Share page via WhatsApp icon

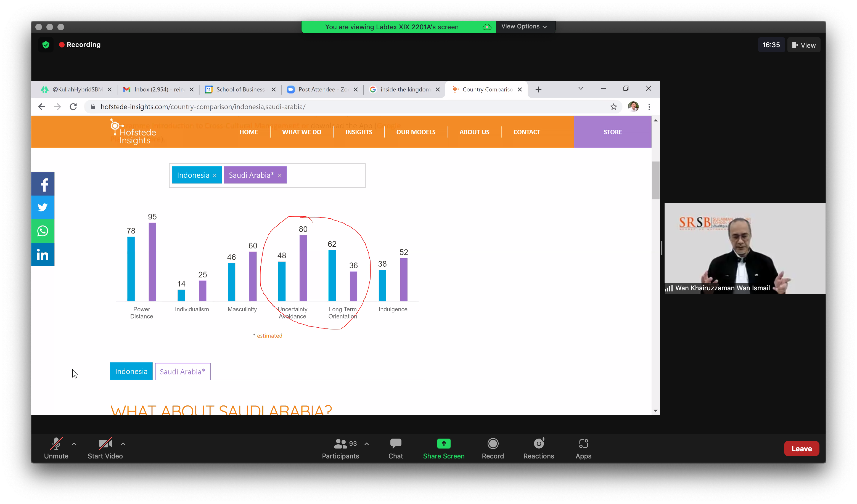pyautogui.click(x=43, y=231)
